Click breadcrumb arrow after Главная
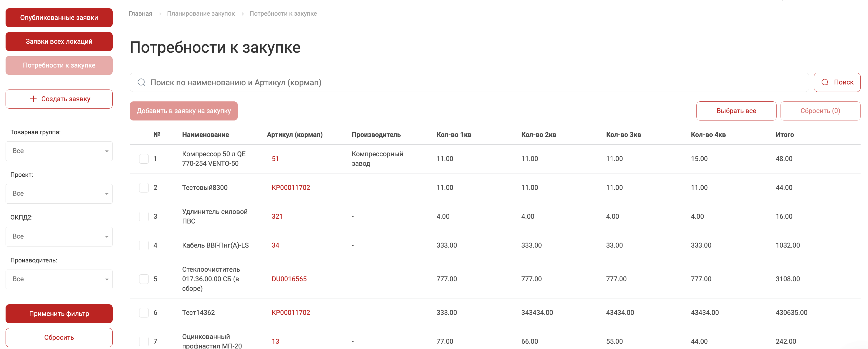This screenshot has height=349, width=868. coord(160,14)
